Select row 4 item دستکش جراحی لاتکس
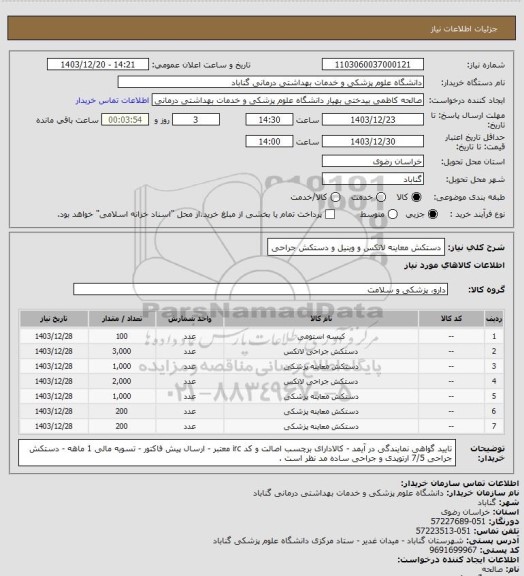524x576 pixels. coord(321,381)
